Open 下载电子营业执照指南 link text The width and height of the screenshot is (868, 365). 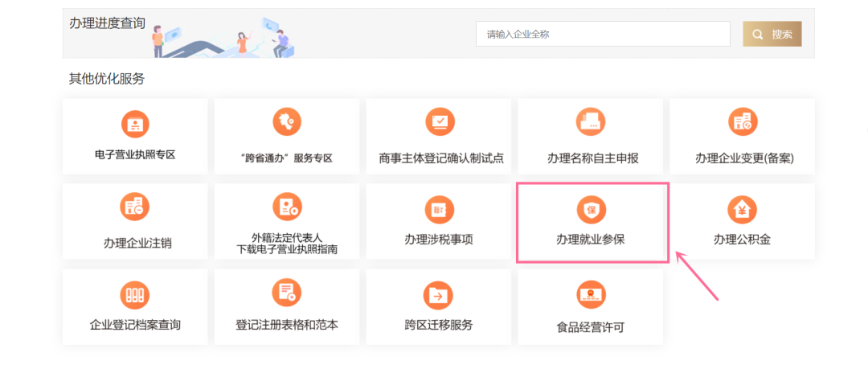287,249
